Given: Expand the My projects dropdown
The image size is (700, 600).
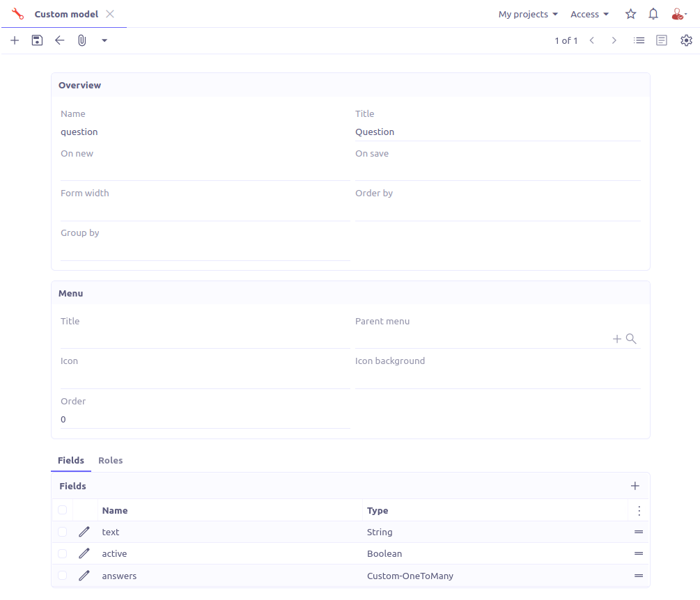Looking at the screenshot, I should (528, 14).
